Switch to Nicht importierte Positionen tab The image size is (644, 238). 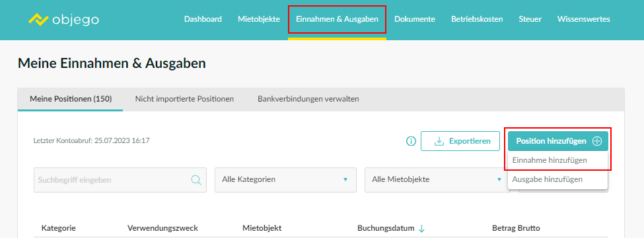tap(184, 99)
